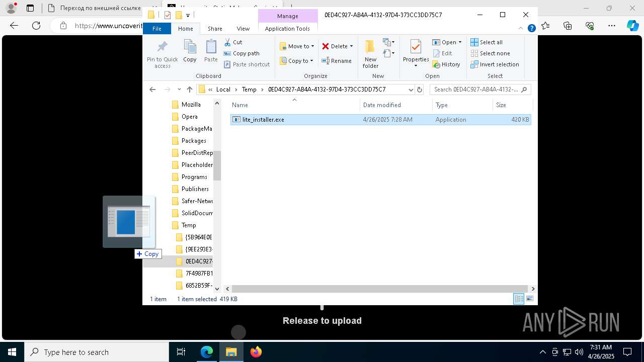The image size is (644, 362).
Task: Select the Packages folder in tree
Action: pyautogui.click(x=194, y=141)
